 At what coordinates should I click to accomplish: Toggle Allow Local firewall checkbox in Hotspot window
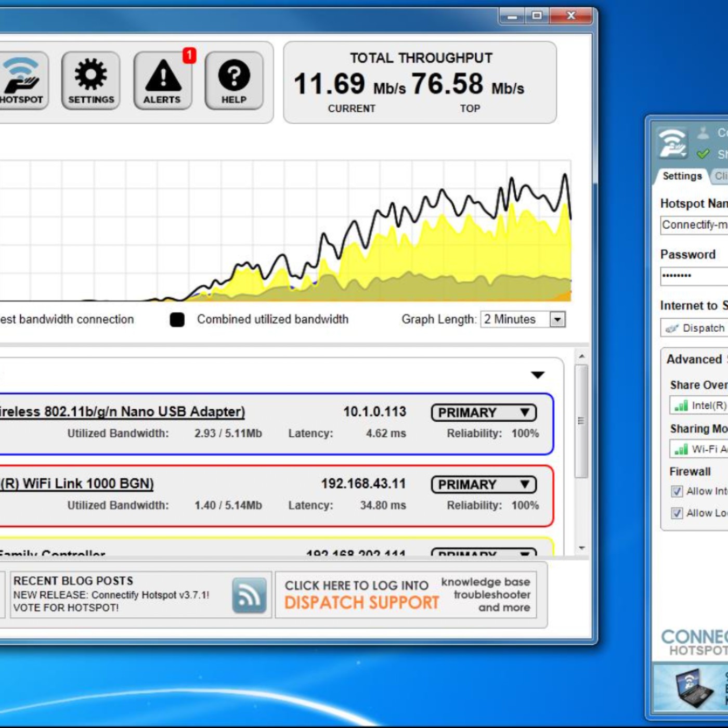pyautogui.click(x=677, y=513)
